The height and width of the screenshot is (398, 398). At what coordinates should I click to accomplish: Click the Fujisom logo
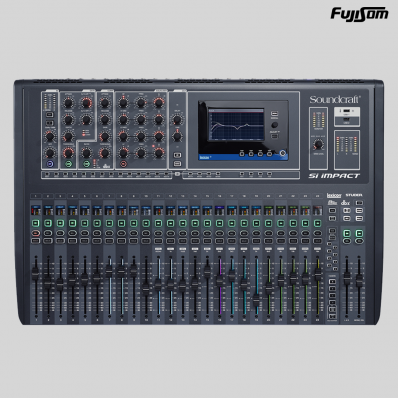tap(359, 14)
